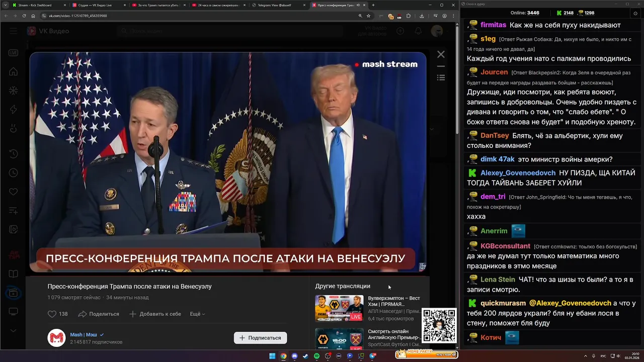Open browser downloads icon

point(422,16)
